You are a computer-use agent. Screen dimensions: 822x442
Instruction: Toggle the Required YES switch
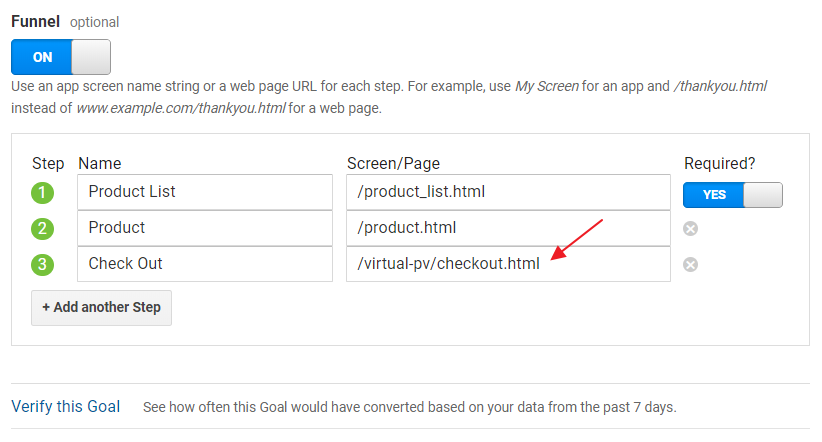[732, 194]
